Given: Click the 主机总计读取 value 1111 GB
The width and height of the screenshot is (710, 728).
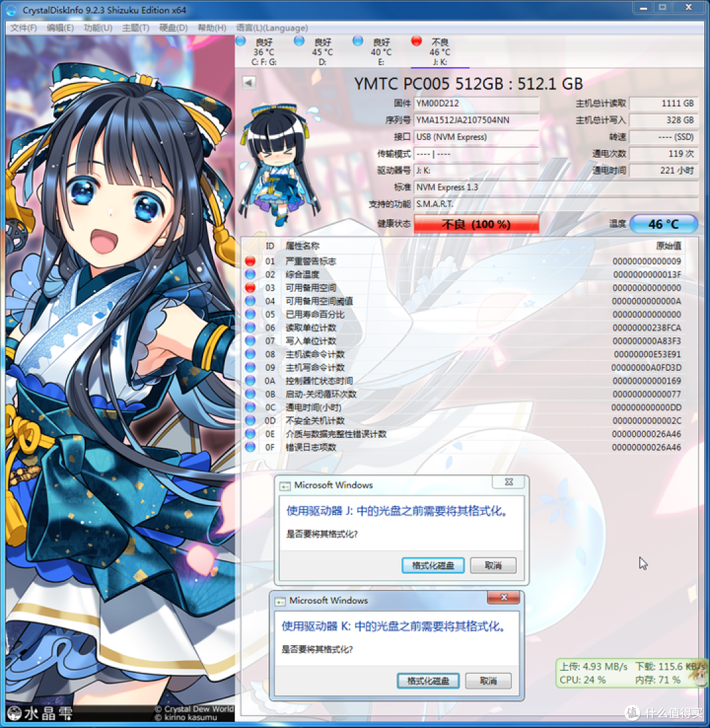Looking at the screenshot, I should tap(663, 103).
